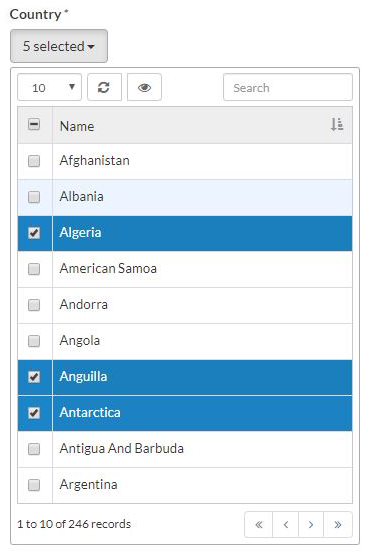Image resolution: width=370 pixels, height=560 pixels.
Task: Click the Search input field
Action: point(288,87)
